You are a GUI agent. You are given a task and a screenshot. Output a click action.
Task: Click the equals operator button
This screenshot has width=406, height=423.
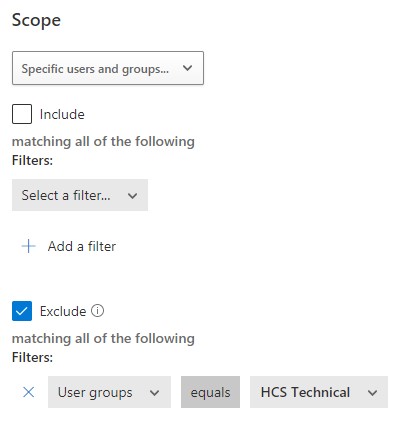pyautogui.click(x=210, y=392)
